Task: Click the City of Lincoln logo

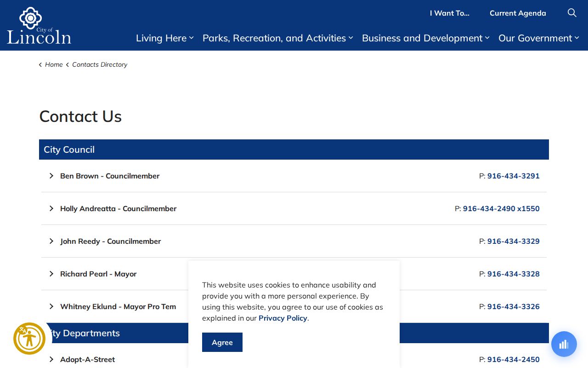Action: click(x=39, y=26)
